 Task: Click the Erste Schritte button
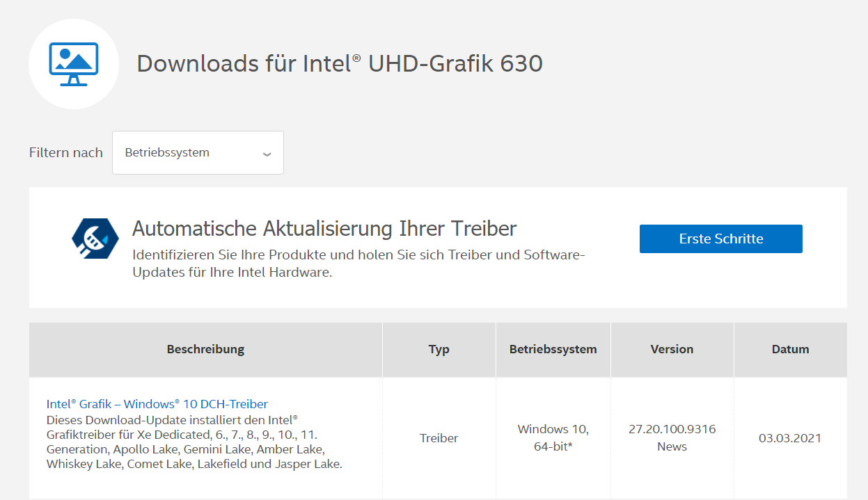[720, 239]
